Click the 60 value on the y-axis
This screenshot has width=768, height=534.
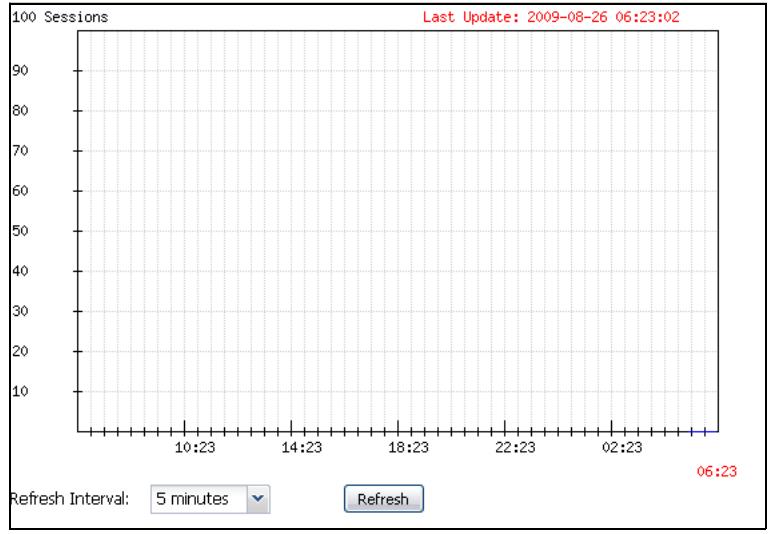pos(20,191)
